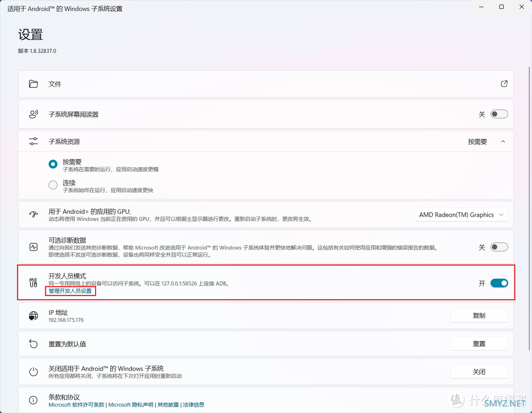Open 法律信息 link

click(x=194, y=405)
